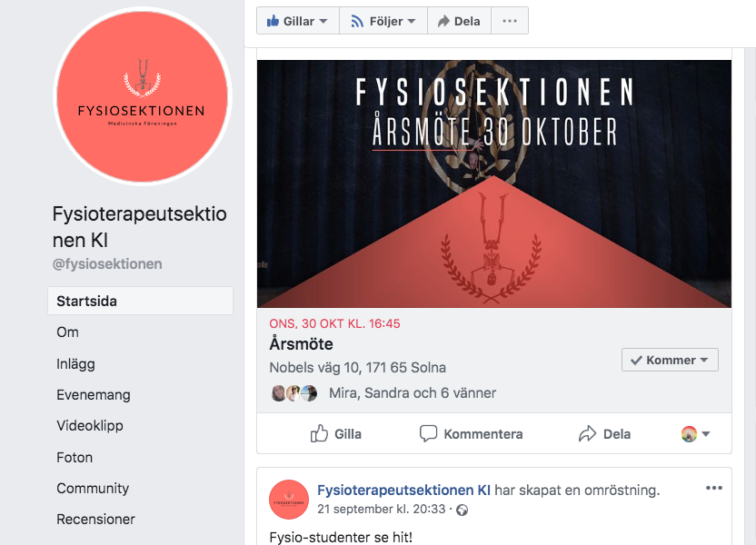Open the Årsmöte event title link

pos(301,344)
